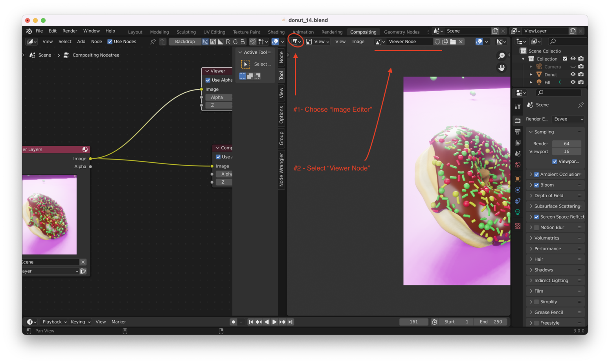Hide the Donut object in viewport
The height and width of the screenshot is (364, 610).
pyautogui.click(x=573, y=74)
